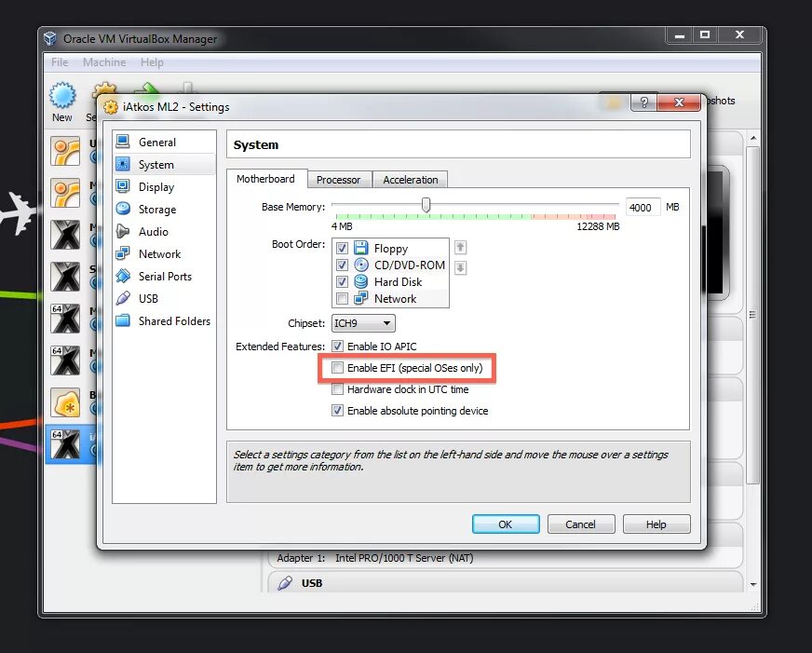This screenshot has width=812, height=653.
Task: Select the System category icon
Action: point(123,164)
